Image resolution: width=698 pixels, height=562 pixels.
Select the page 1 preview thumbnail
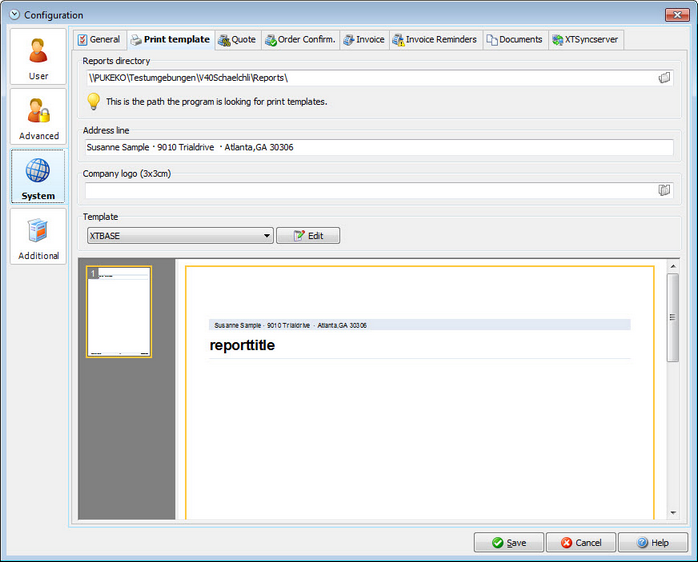point(119,312)
